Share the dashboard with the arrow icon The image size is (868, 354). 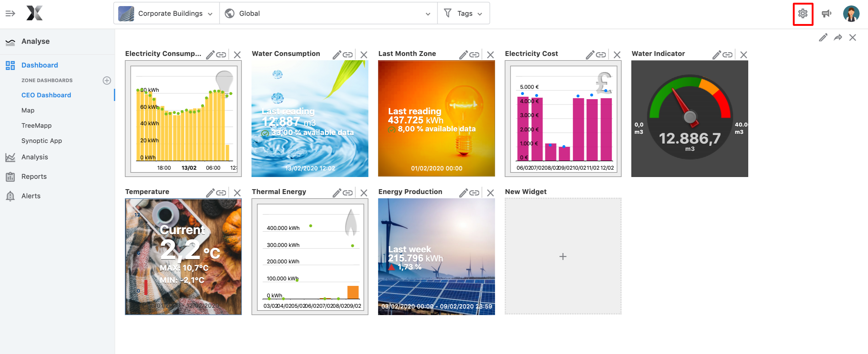(x=838, y=37)
